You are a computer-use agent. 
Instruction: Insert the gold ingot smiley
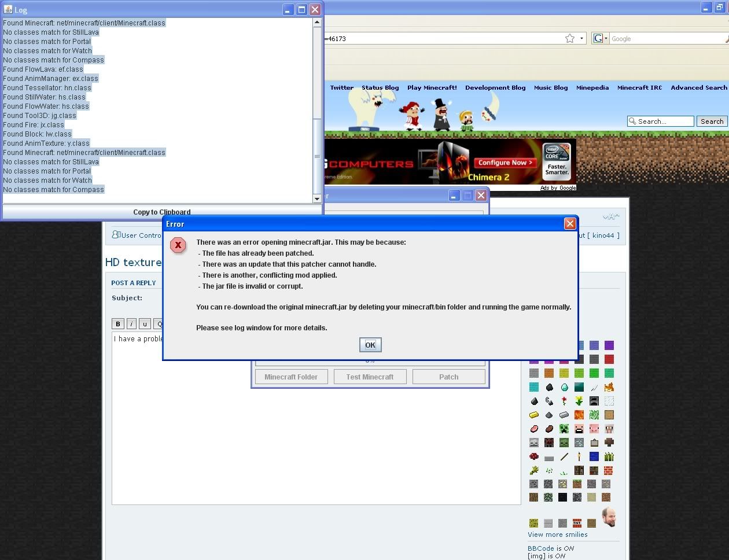(534, 415)
